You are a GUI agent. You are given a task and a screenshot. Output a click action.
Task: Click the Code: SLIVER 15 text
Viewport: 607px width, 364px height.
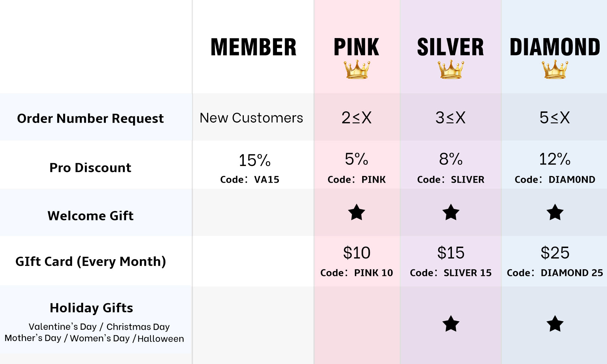[x=451, y=273]
